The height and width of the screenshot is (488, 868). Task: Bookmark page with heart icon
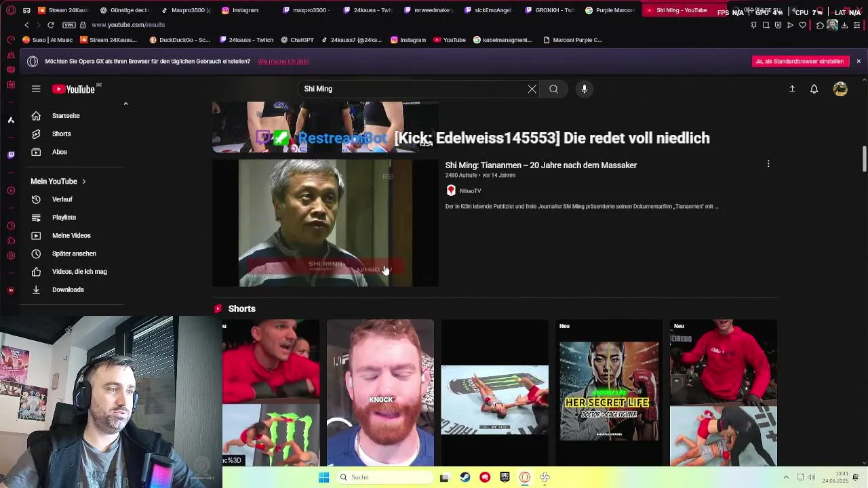[x=802, y=25]
